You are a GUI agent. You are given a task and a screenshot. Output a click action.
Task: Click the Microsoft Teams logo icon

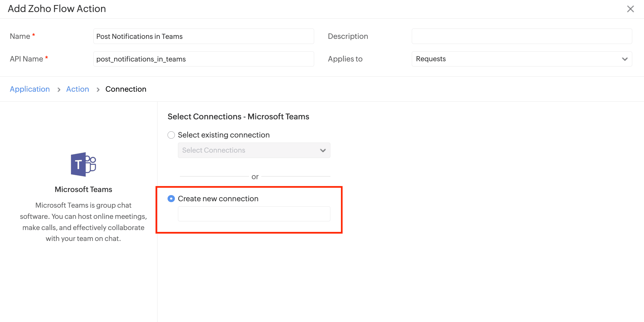pyautogui.click(x=83, y=164)
